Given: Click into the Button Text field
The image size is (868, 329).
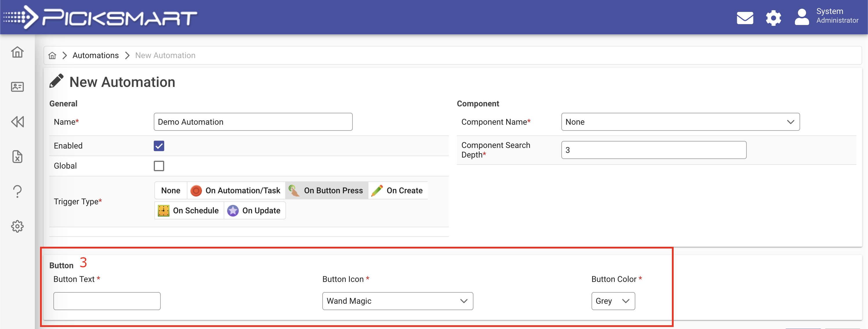Looking at the screenshot, I should 107,301.
